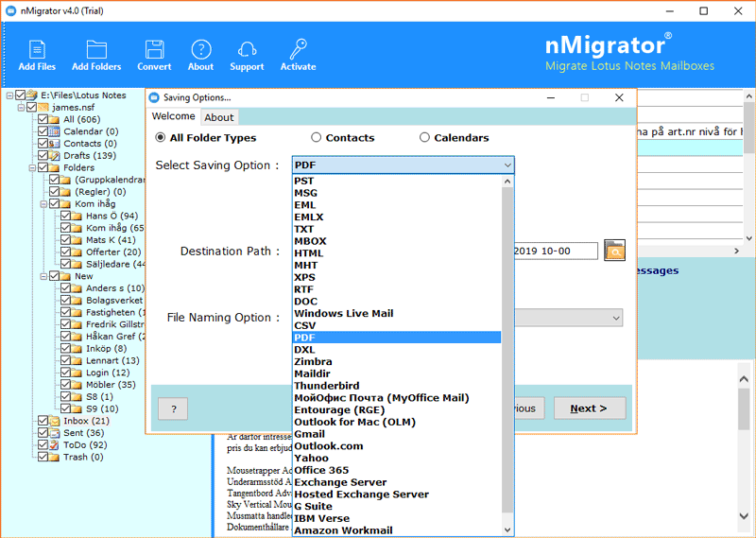
Task: Choose Gmail from the saving list
Action: click(x=397, y=434)
